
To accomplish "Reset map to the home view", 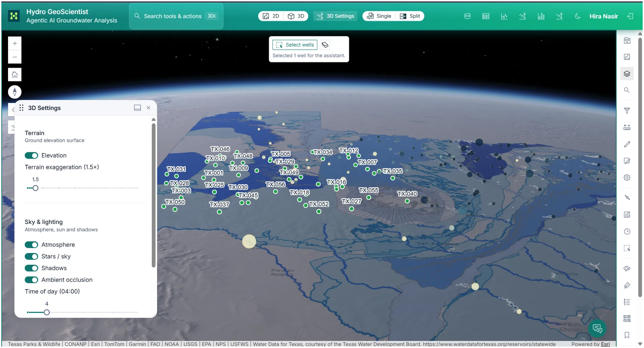I will (15, 74).
